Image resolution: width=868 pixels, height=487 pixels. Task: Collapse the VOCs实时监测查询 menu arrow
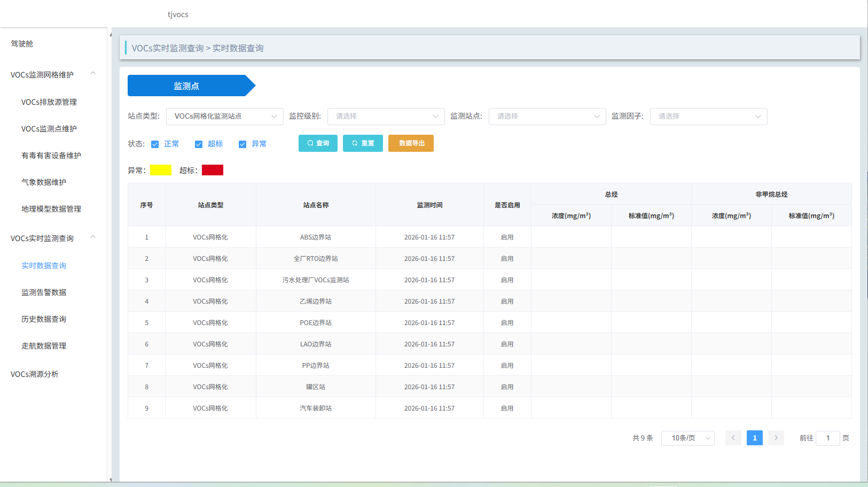tap(93, 237)
